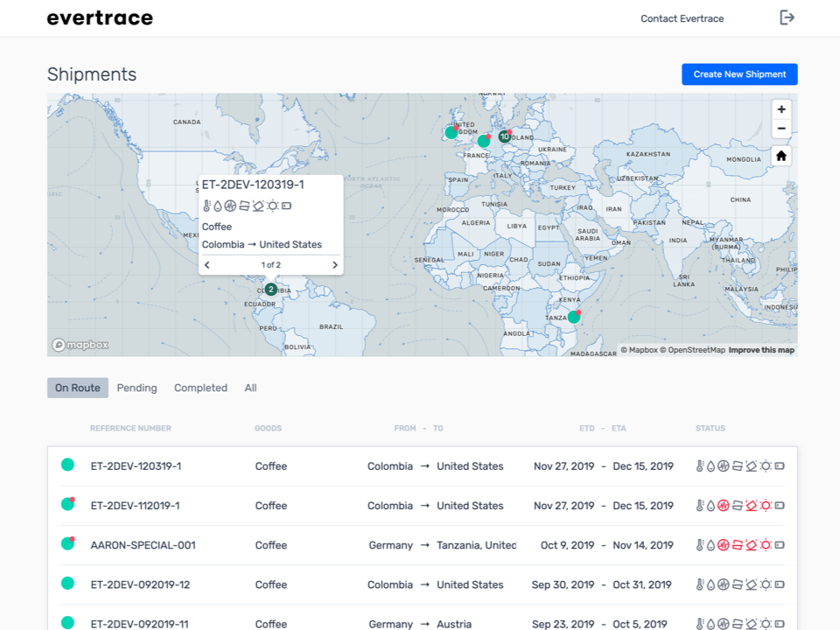The height and width of the screenshot is (630, 840).
Task: Click the logout icon in header
Action: (787, 17)
